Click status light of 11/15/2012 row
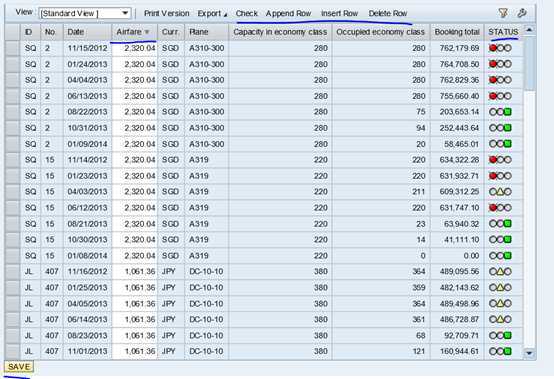The image size is (554, 379). 500,48
